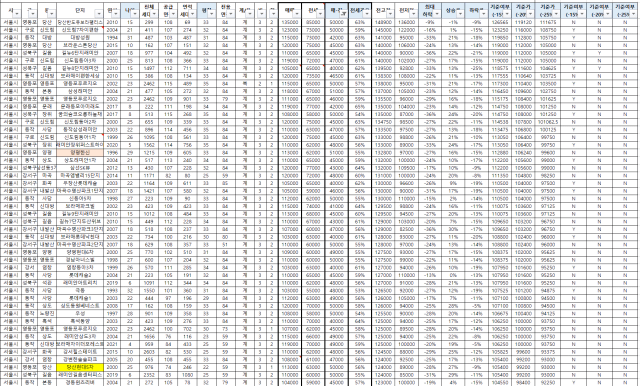This screenshot has width=640, height=386.
Task: Select the 롯데캐슬2 complex name cell
Action: 80,275
